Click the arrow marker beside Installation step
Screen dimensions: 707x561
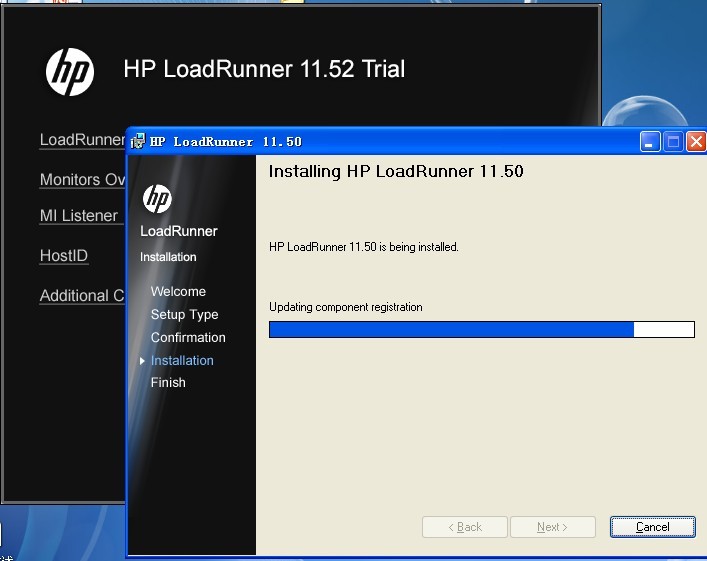[x=142, y=361]
